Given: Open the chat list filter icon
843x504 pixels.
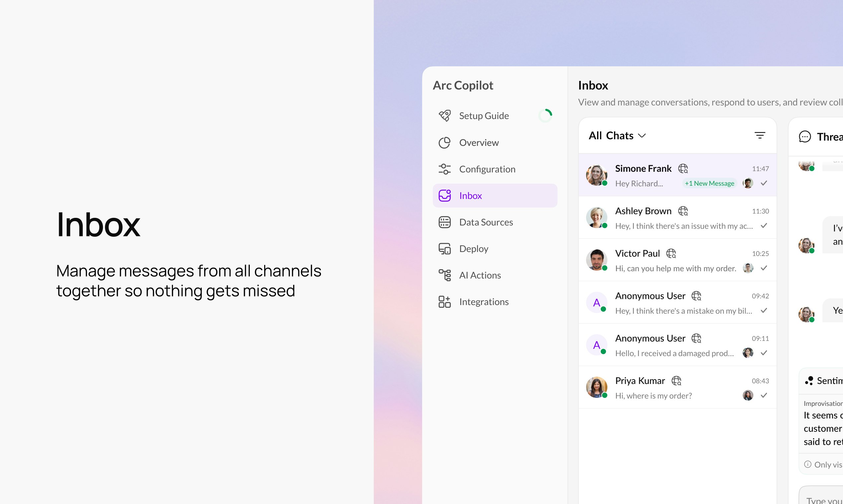Looking at the screenshot, I should 760,136.
